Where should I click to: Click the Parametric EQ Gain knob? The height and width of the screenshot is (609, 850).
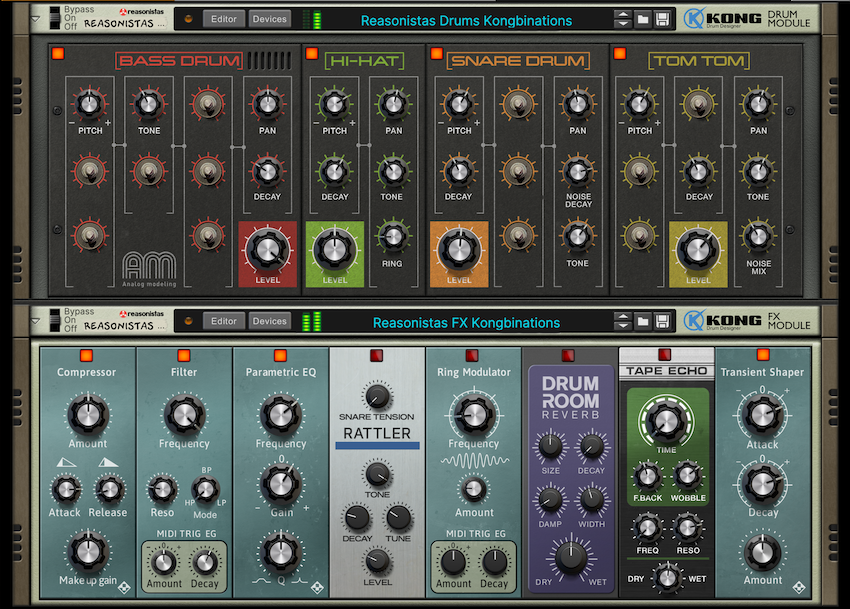(x=281, y=484)
